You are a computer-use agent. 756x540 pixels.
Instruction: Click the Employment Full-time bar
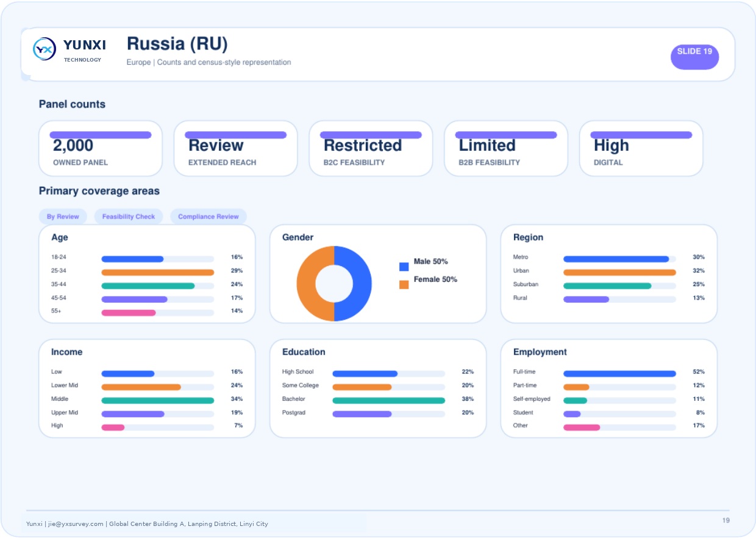coord(619,373)
